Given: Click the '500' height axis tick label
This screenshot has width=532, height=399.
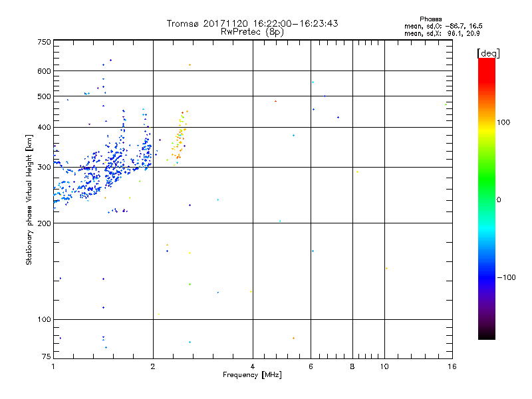Looking at the screenshot, I should (x=45, y=96).
